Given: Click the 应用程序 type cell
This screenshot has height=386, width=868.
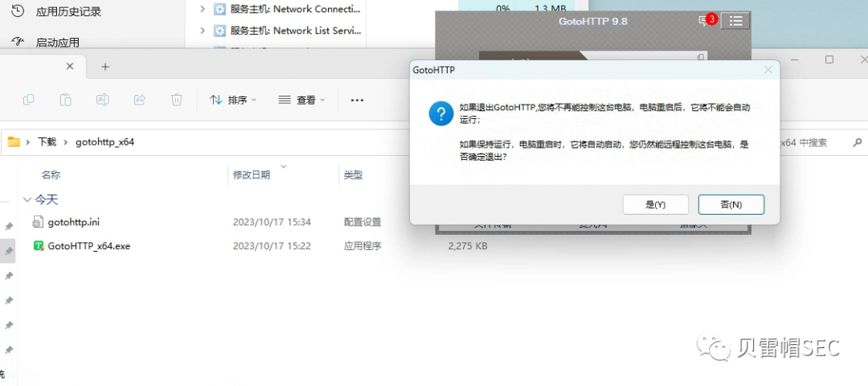Looking at the screenshot, I should pyautogui.click(x=362, y=246).
